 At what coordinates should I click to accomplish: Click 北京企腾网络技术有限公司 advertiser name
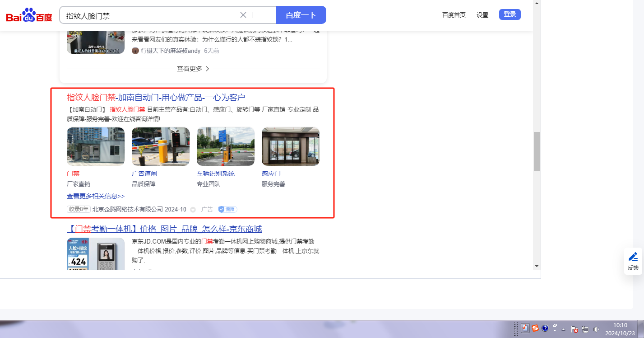[128, 209]
